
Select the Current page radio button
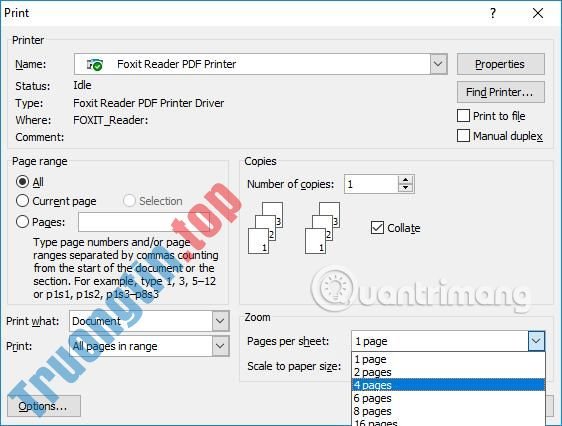(22, 201)
